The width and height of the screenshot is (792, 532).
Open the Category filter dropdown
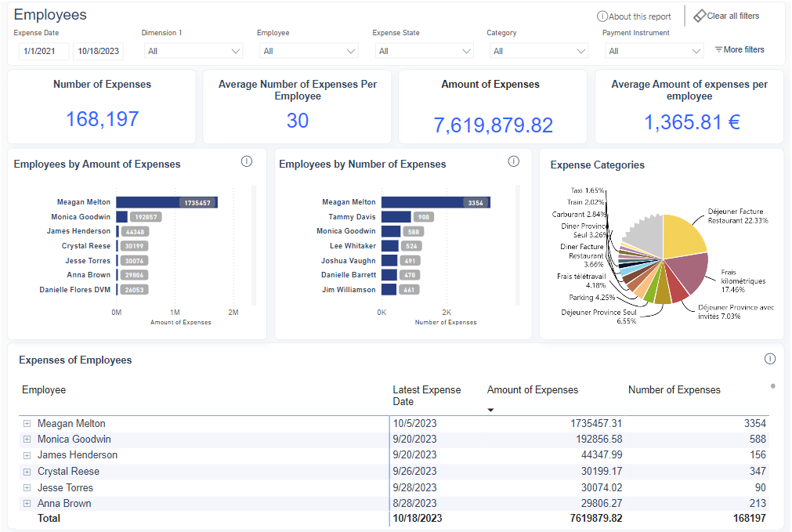(538, 51)
